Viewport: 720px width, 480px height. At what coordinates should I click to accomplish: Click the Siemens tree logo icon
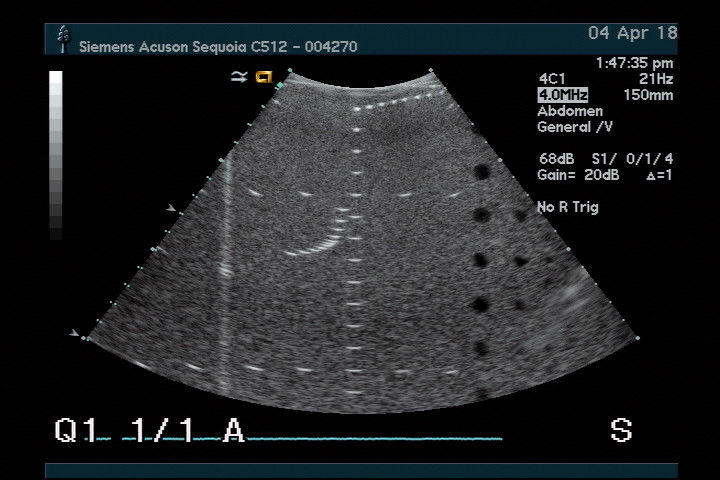coord(64,39)
